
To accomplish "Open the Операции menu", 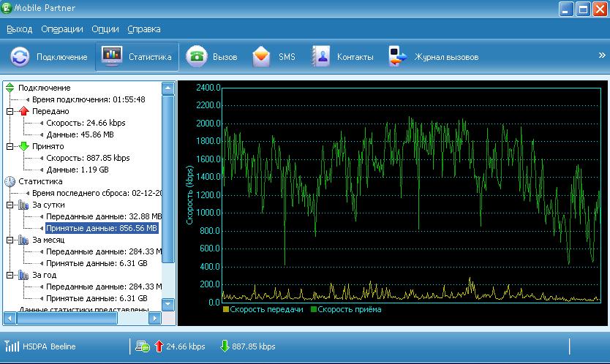I will coord(61,29).
